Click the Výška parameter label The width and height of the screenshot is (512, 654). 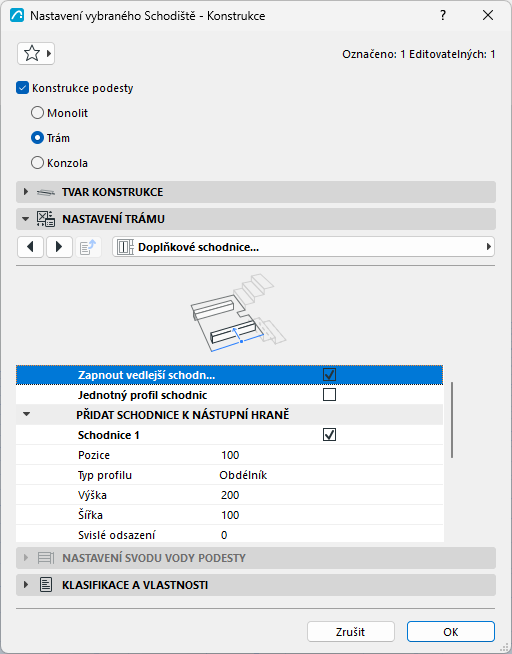[x=92, y=495]
